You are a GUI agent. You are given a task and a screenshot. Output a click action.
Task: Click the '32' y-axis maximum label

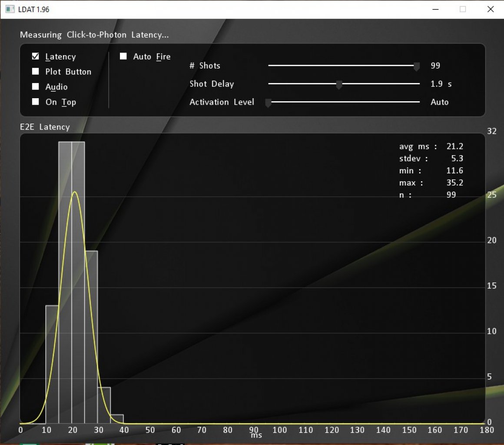(491, 131)
